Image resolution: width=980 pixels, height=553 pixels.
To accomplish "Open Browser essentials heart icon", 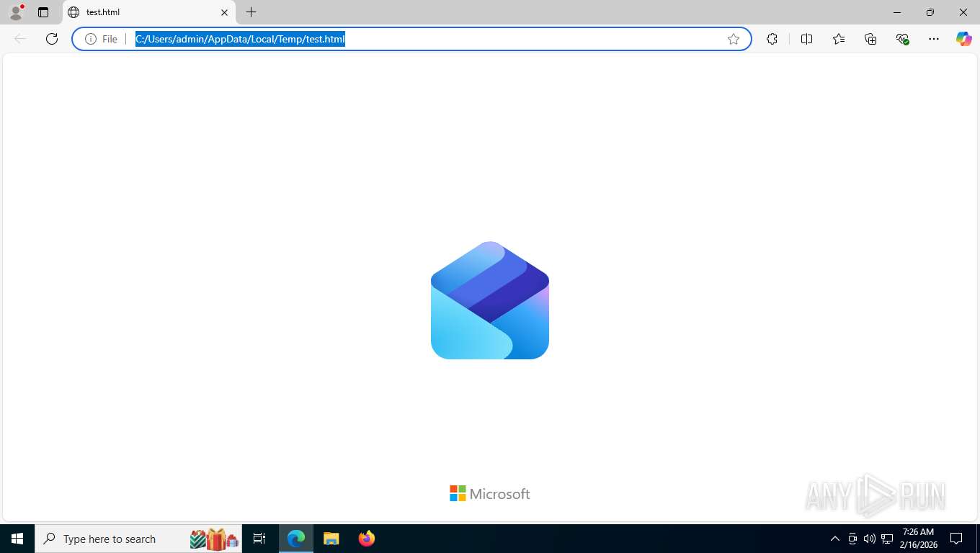I will (902, 39).
